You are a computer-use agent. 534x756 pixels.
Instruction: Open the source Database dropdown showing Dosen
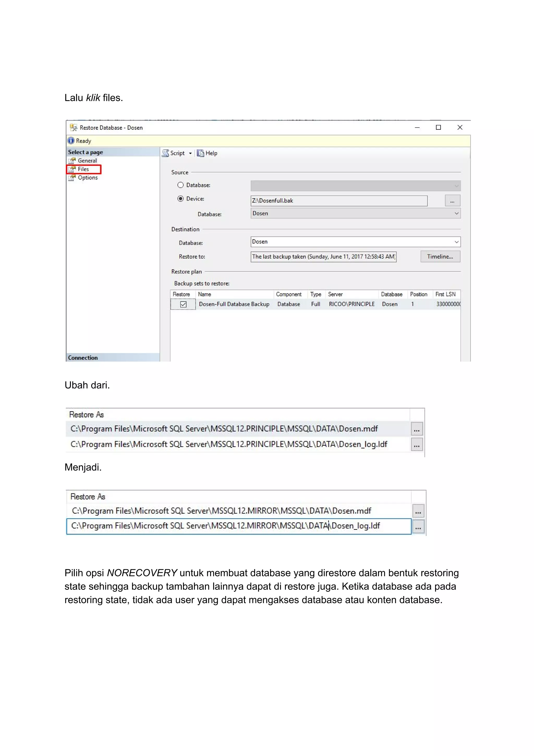click(x=355, y=213)
